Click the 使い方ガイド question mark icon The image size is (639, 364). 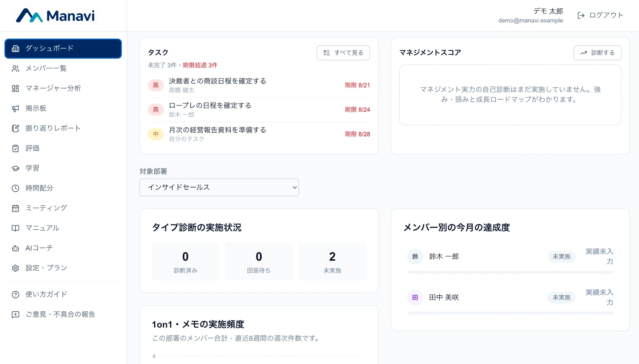click(15, 295)
